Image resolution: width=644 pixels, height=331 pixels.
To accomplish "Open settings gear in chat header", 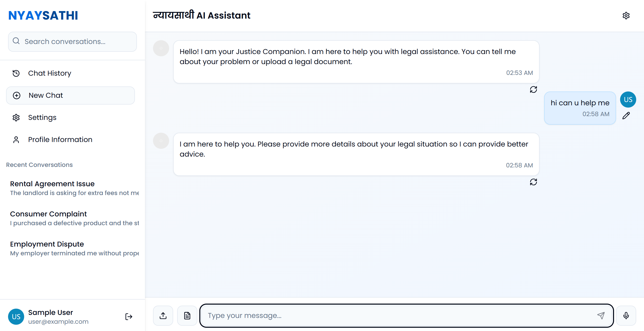I will [x=626, y=16].
